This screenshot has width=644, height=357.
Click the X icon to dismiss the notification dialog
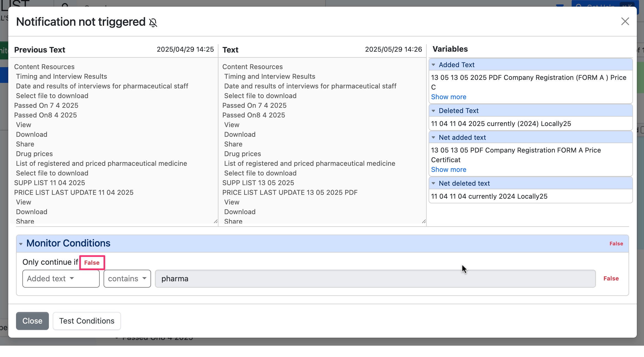625,21
